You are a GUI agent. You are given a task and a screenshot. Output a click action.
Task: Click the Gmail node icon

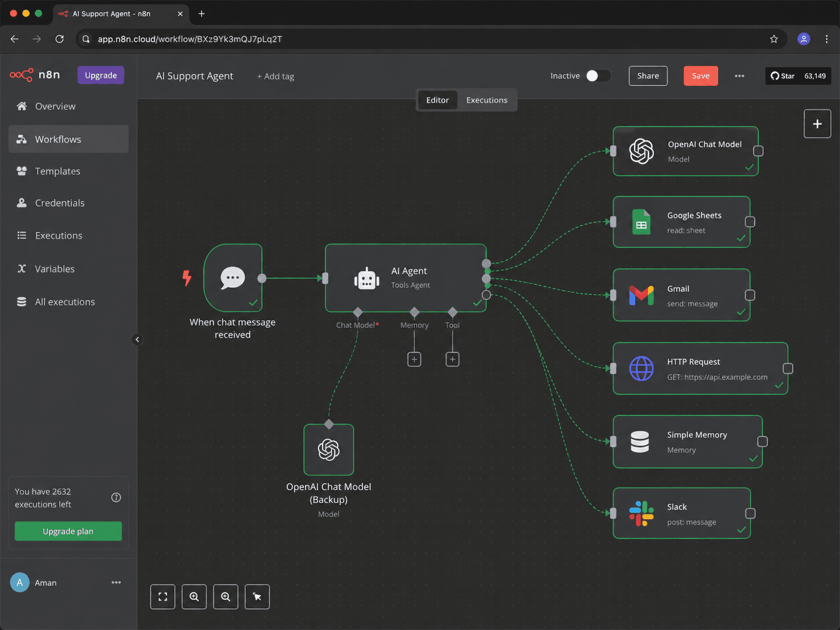(x=642, y=295)
